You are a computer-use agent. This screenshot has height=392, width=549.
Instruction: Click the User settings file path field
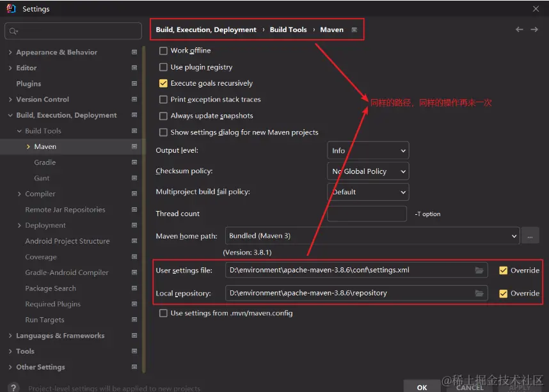click(356, 270)
